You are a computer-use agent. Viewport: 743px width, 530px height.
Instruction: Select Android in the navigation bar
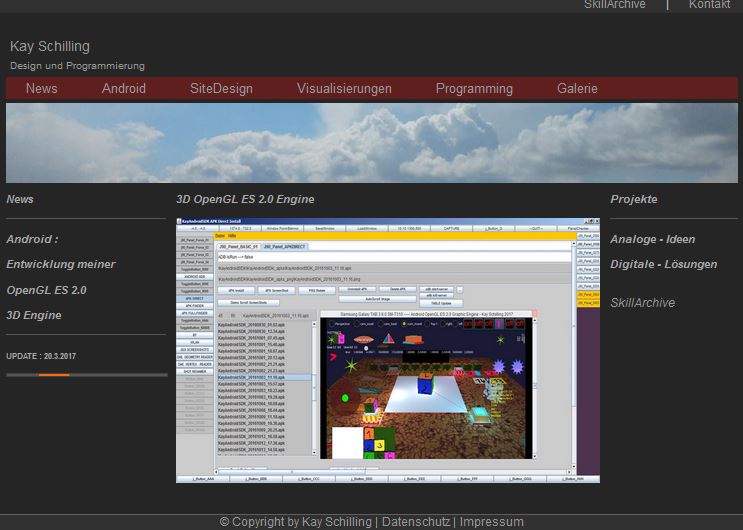tap(124, 88)
